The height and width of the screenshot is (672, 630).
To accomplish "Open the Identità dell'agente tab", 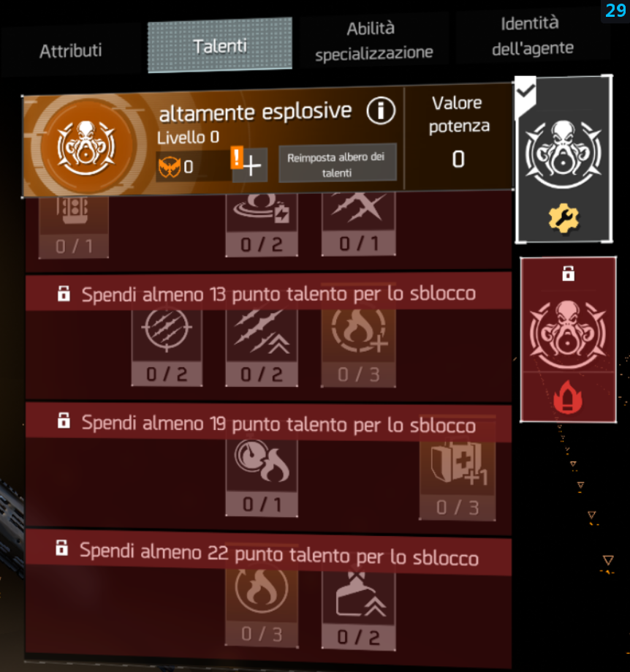I will [x=532, y=36].
